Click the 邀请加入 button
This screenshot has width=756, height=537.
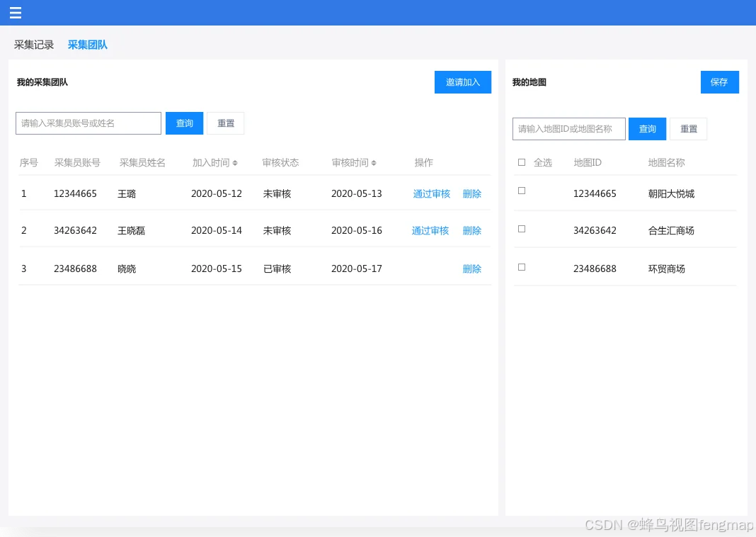point(463,82)
